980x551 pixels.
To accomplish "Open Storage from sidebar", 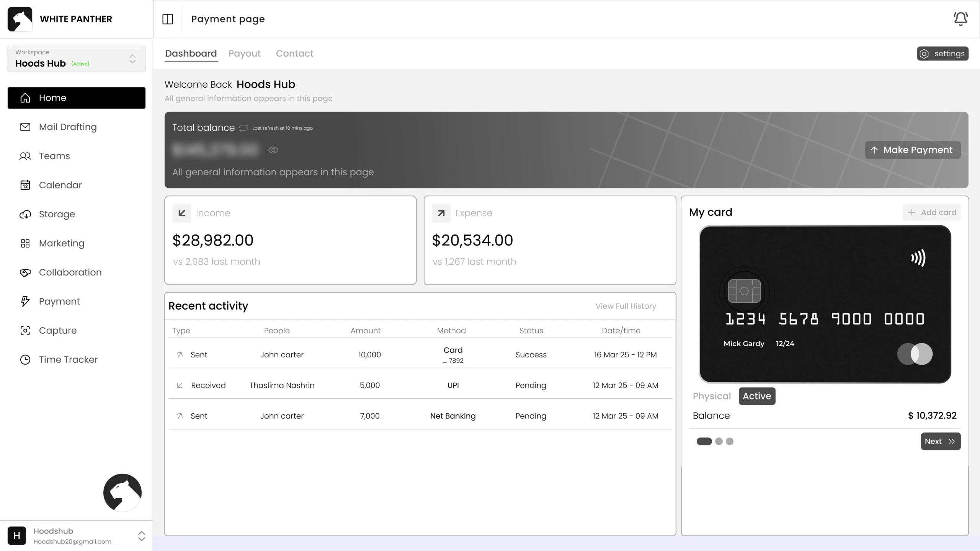I will click(x=57, y=214).
